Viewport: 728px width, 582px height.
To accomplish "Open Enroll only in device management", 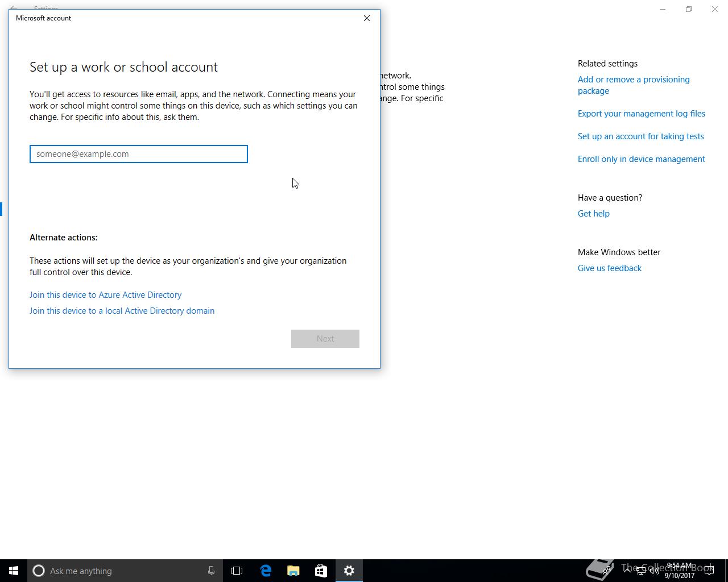I will tap(642, 159).
